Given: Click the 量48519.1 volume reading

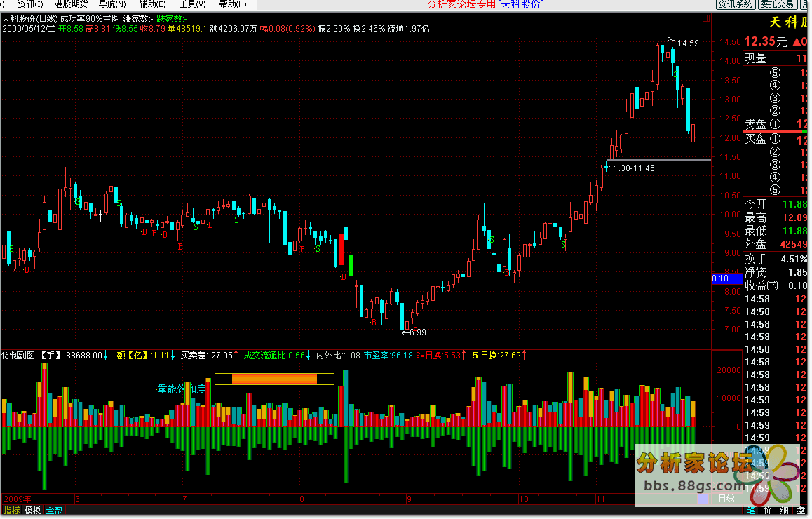Looking at the screenshot, I should click(x=187, y=29).
